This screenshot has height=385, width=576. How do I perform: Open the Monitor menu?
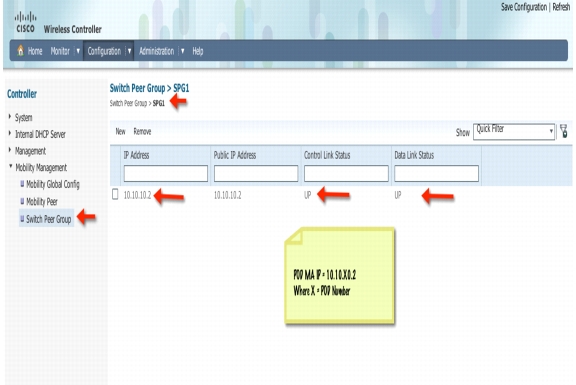tap(60, 51)
